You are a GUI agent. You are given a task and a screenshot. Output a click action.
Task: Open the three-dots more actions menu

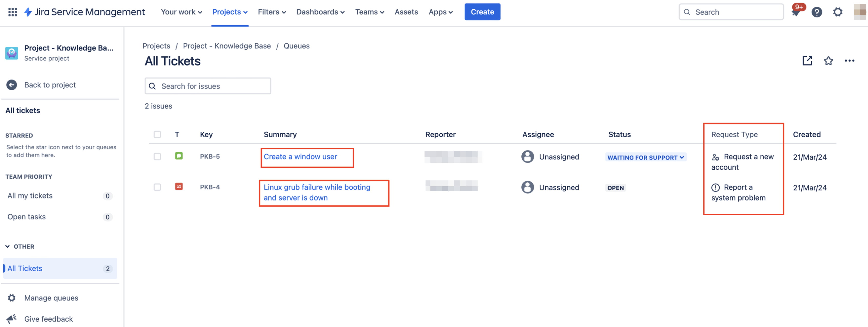coord(849,61)
